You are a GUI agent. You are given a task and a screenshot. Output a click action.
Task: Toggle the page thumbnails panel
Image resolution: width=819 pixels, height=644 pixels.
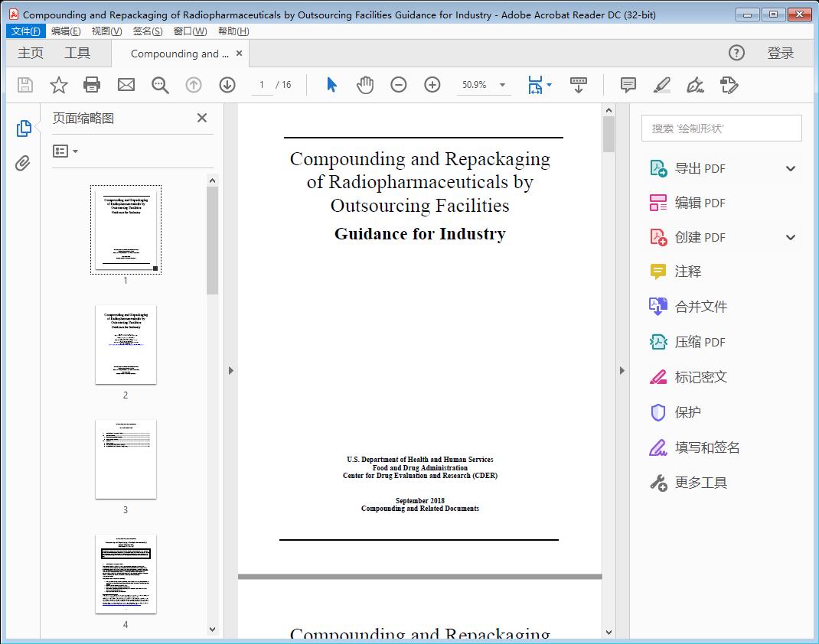coord(23,128)
